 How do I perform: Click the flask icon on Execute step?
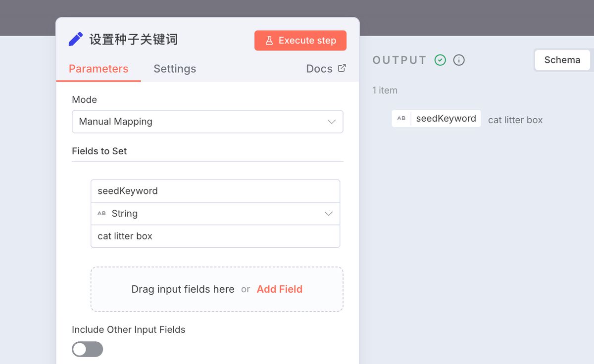269,41
